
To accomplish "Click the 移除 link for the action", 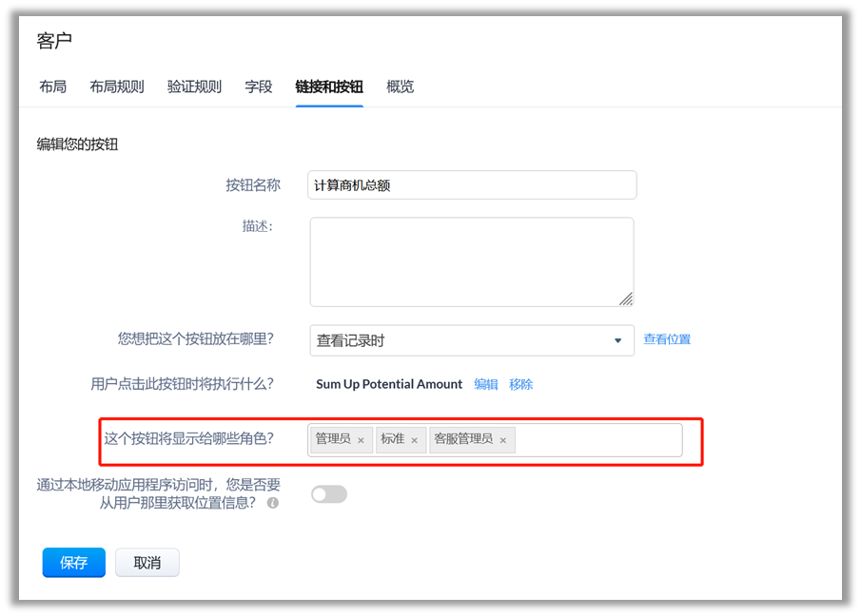I will 521,384.
